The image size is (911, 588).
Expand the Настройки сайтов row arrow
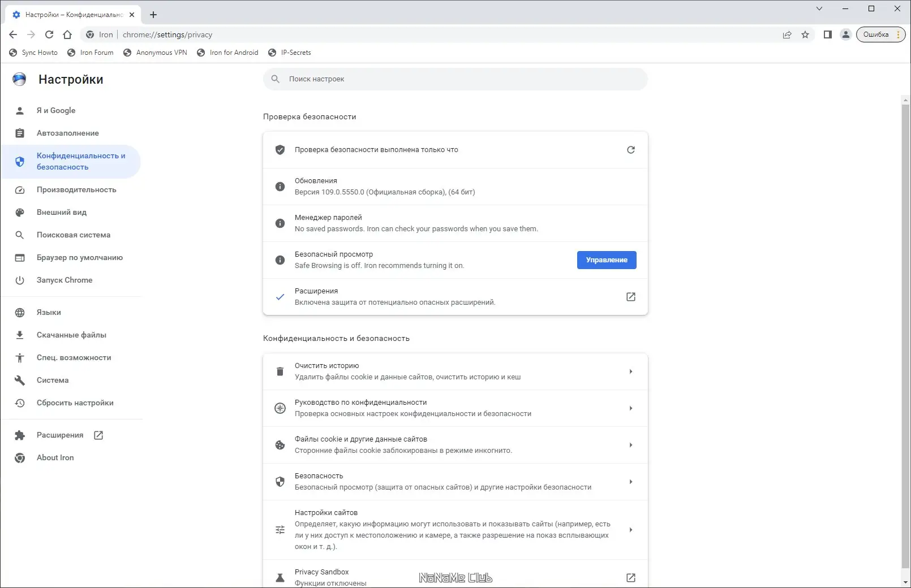tap(631, 530)
